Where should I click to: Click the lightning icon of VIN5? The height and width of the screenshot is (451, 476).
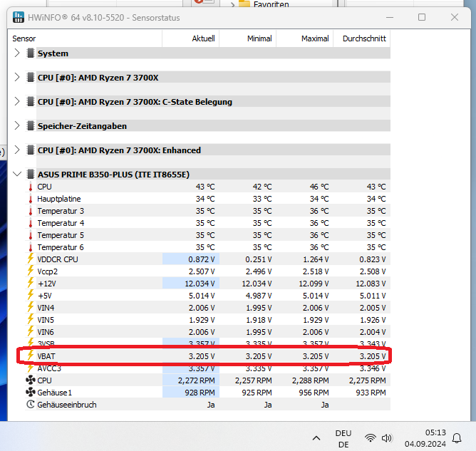[31, 320]
